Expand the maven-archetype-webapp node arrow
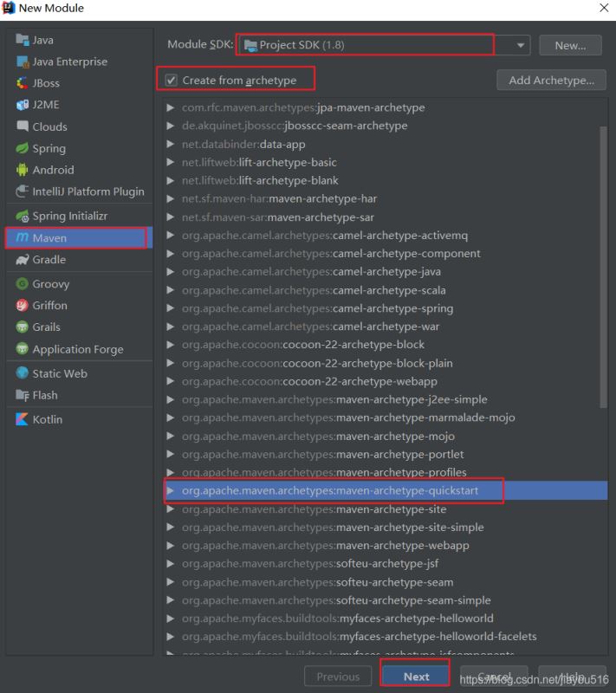Screen dimensions: 616x693 (171, 546)
